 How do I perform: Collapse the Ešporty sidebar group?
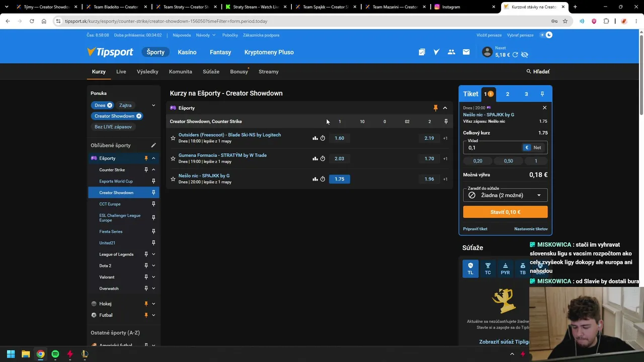coord(153,158)
